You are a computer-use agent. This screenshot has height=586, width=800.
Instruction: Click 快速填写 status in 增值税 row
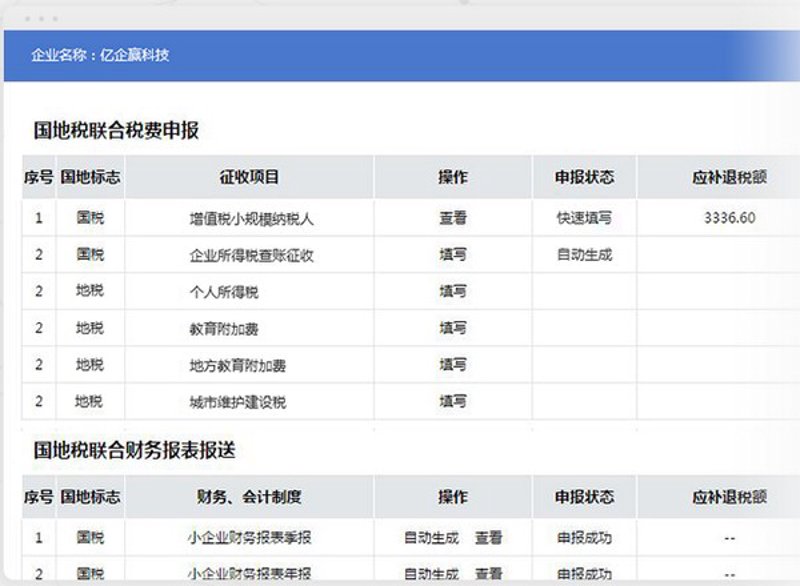(584, 218)
